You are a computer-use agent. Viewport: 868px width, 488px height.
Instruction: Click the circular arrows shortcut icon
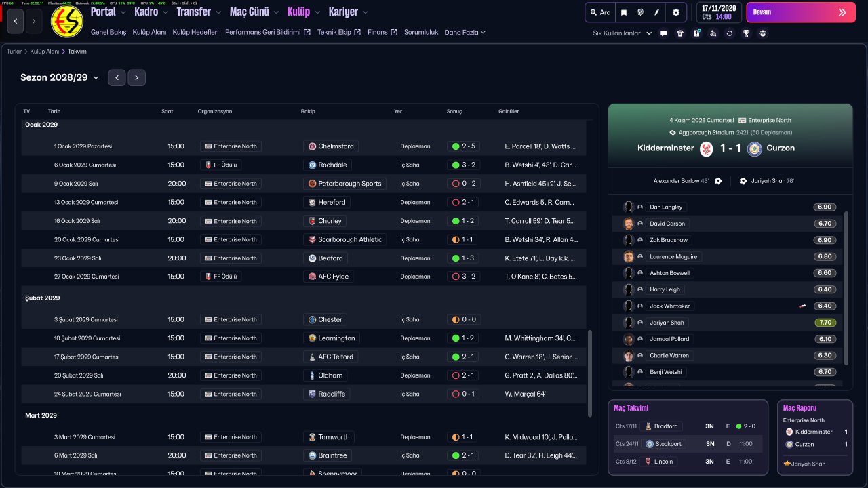click(730, 33)
